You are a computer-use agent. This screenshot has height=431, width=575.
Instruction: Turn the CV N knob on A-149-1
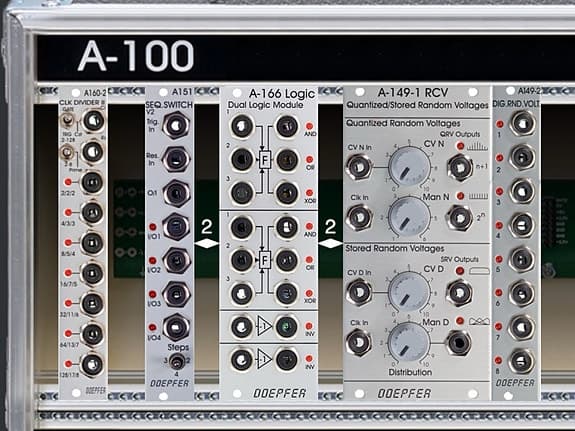(x=409, y=167)
